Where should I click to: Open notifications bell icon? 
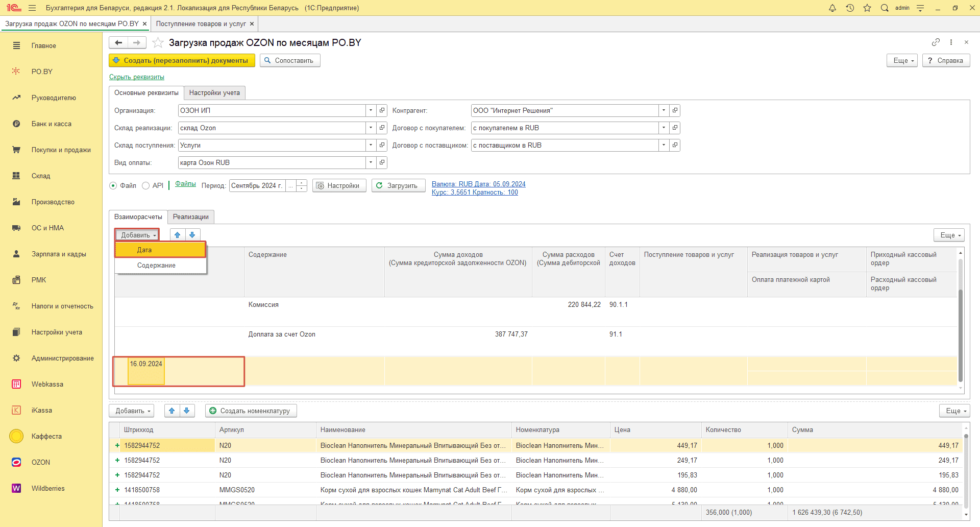832,8
